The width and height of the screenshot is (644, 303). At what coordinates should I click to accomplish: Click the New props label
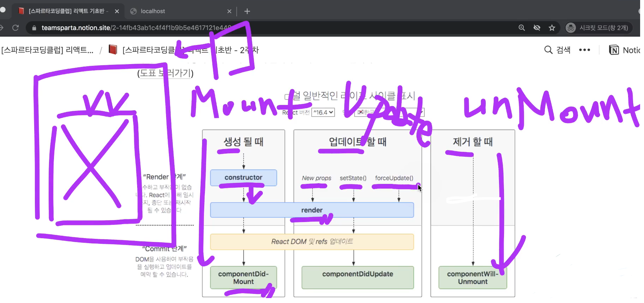(316, 178)
